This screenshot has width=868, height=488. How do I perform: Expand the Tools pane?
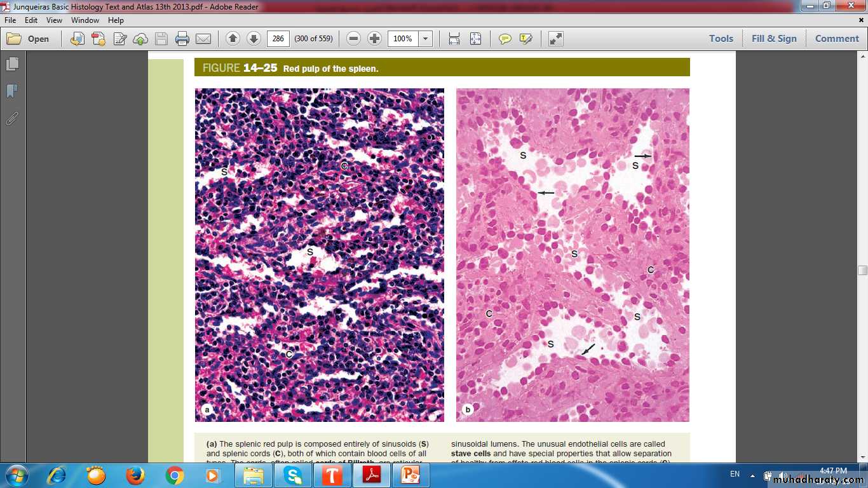point(721,39)
